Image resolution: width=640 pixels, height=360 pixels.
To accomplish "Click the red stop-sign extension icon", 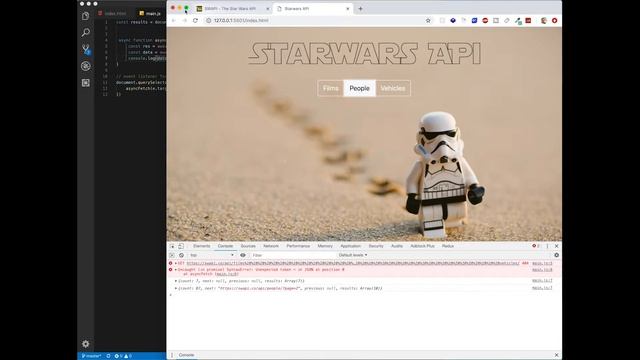I will coord(485,20).
